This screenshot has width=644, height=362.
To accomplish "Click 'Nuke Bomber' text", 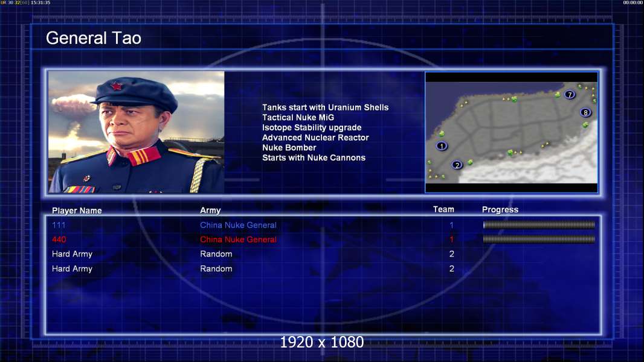I will pyautogui.click(x=289, y=148).
